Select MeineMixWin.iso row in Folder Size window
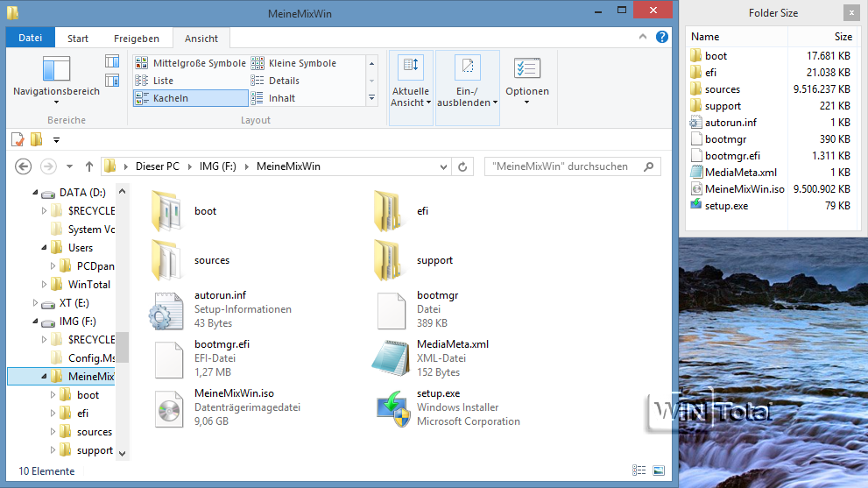This screenshot has height=488, width=868. [x=773, y=189]
